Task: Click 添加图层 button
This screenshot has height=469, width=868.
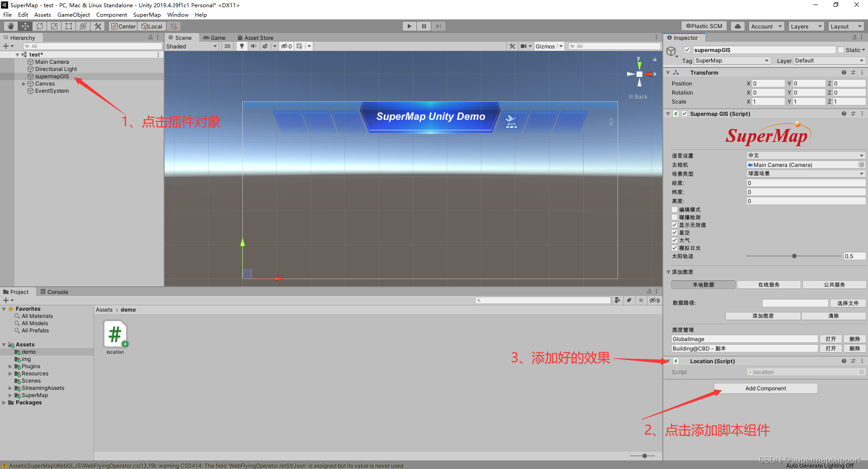Action: (x=763, y=316)
